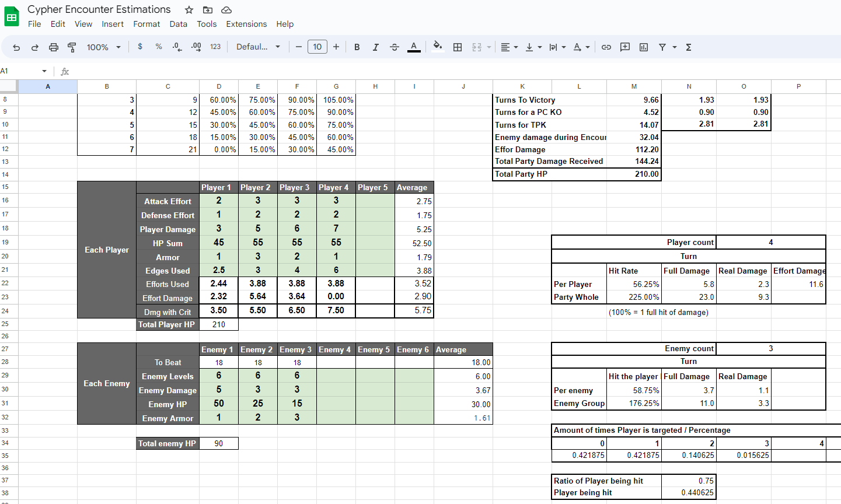
Task: Open the horizontal align dropdown
Action: 510,47
